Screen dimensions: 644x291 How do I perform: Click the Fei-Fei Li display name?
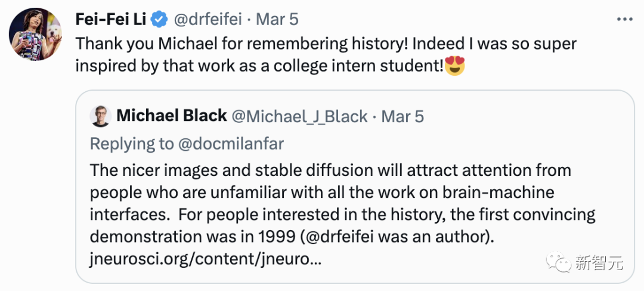click(110, 19)
